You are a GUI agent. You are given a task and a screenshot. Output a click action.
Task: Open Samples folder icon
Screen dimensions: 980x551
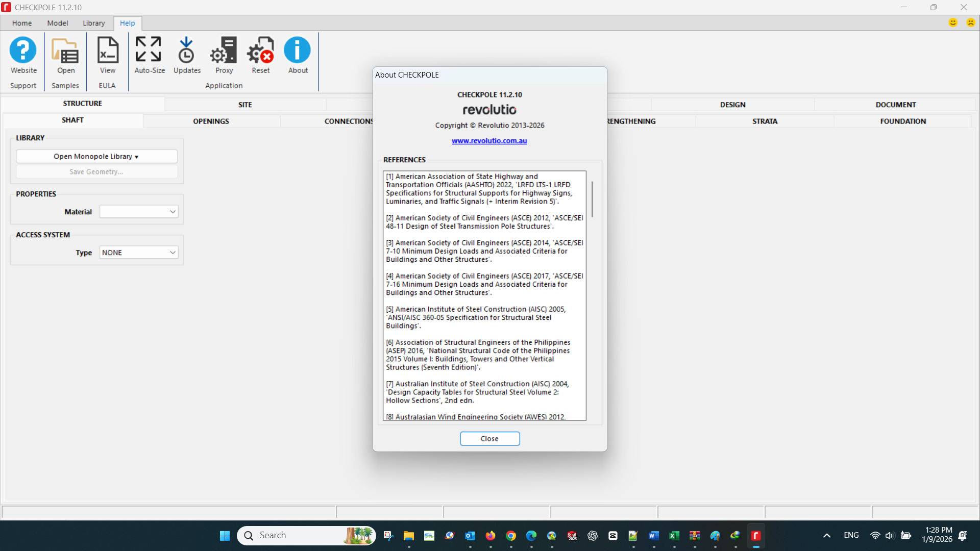65,51
